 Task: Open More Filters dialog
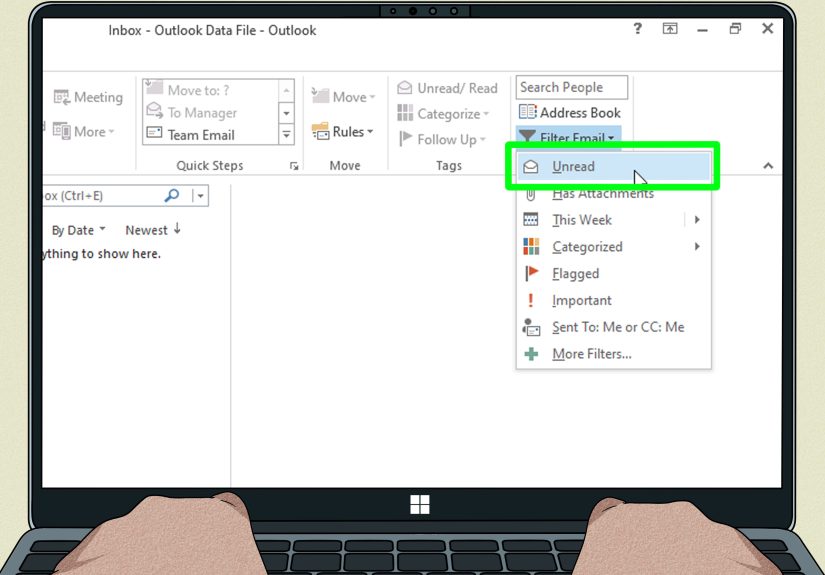pyautogui.click(x=613, y=354)
